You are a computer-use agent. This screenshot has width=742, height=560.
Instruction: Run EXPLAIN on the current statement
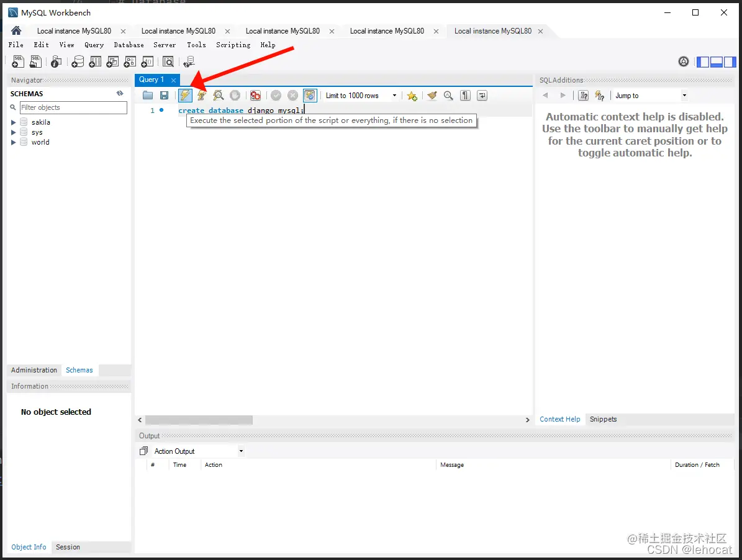coord(218,96)
